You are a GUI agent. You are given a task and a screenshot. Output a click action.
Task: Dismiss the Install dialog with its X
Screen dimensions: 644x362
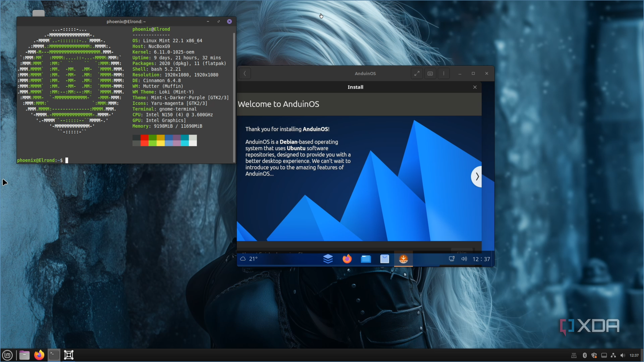tap(475, 87)
